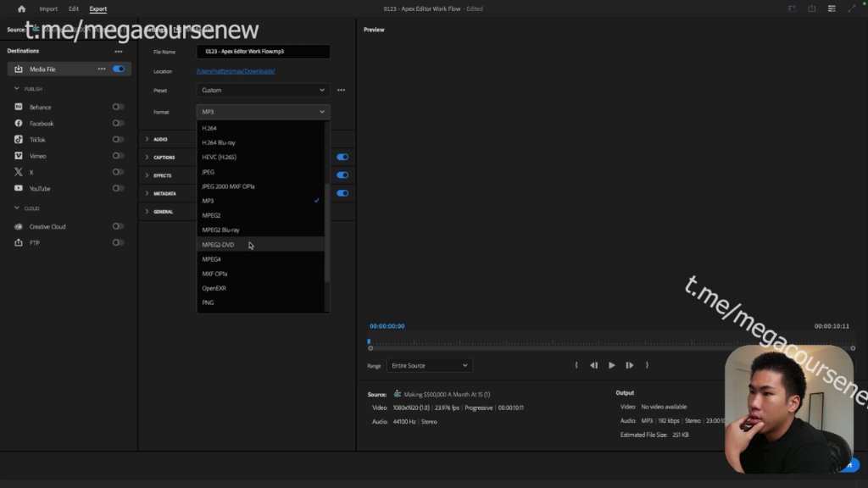Choose MPEG2-DVD format

coord(260,245)
